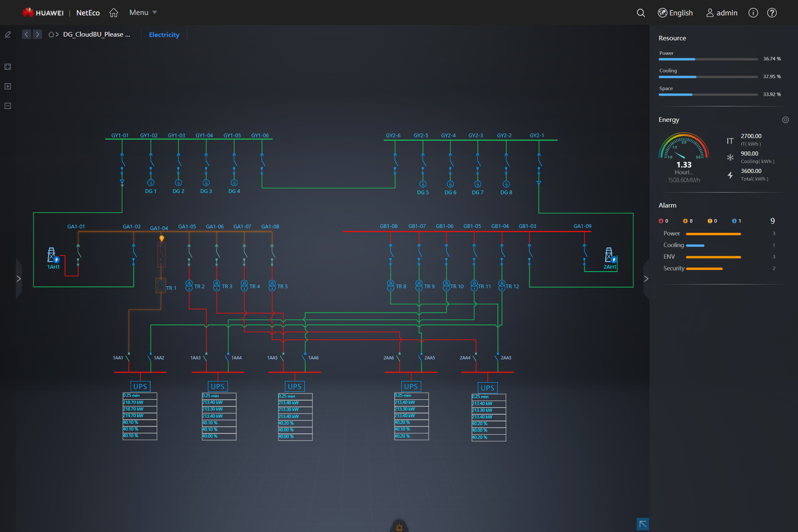This screenshot has height=532, width=798.
Task: Zoom in using the plus icon
Action: point(7,86)
